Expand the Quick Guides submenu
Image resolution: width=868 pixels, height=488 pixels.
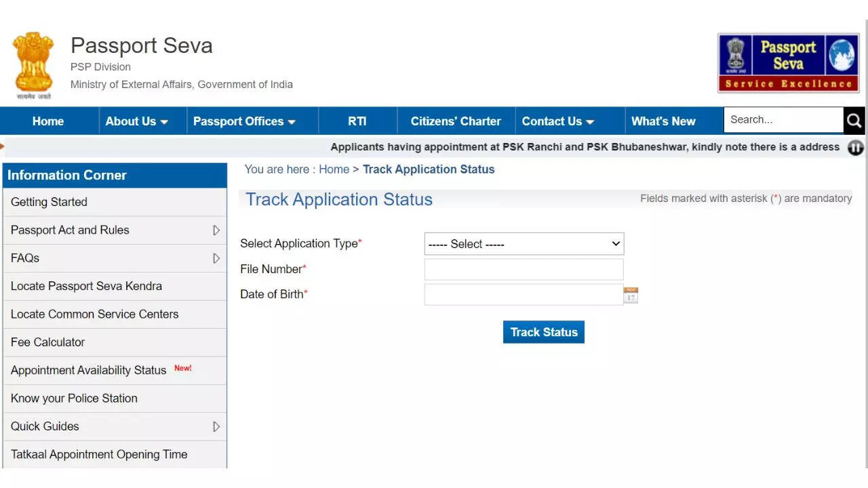pos(216,427)
